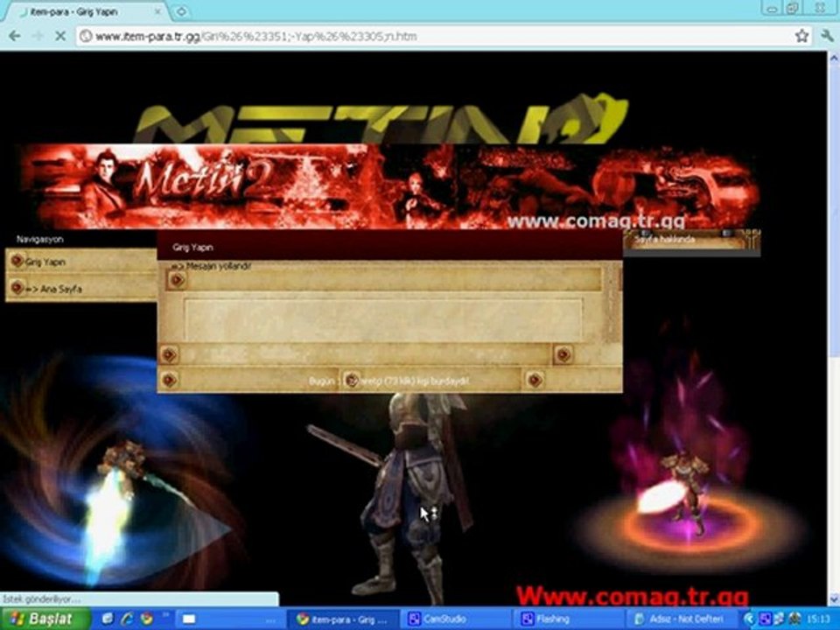
Task: Switch to the Flashing taskbar window
Action: coord(567,619)
